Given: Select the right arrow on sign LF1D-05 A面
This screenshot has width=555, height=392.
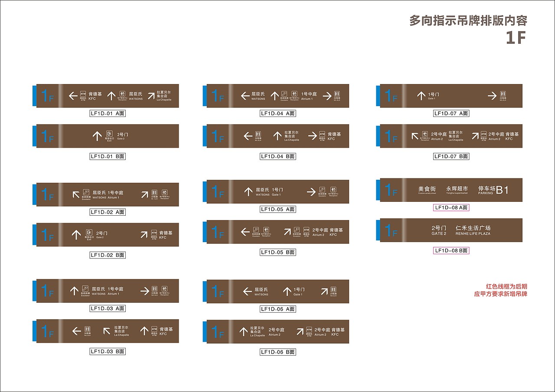Looking at the screenshot, I should pos(311,191).
